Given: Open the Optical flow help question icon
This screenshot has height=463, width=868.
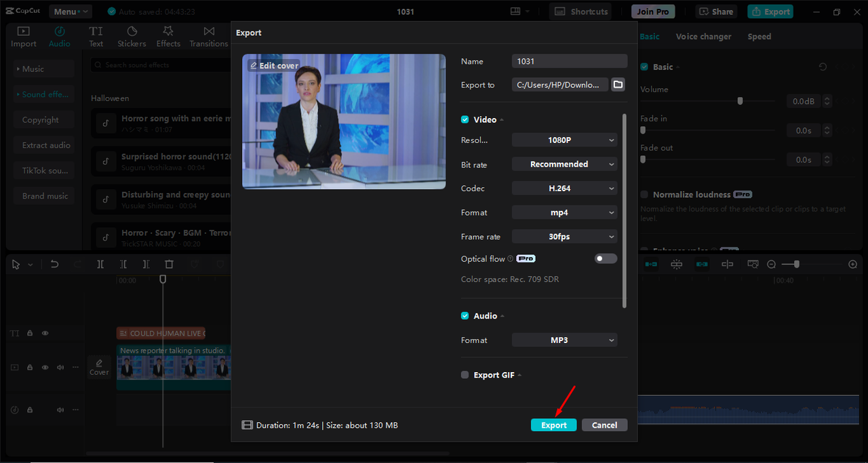Looking at the screenshot, I should (x=510, y=259).
